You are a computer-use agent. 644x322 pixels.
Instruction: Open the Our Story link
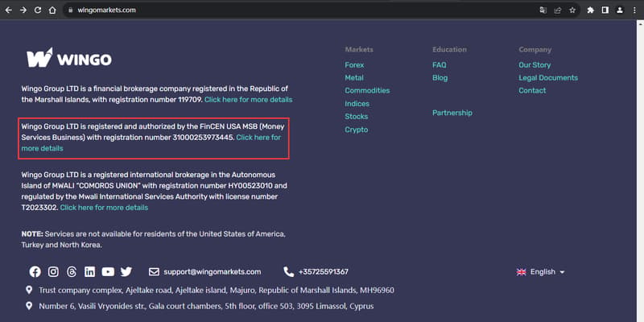pos(535,65)
